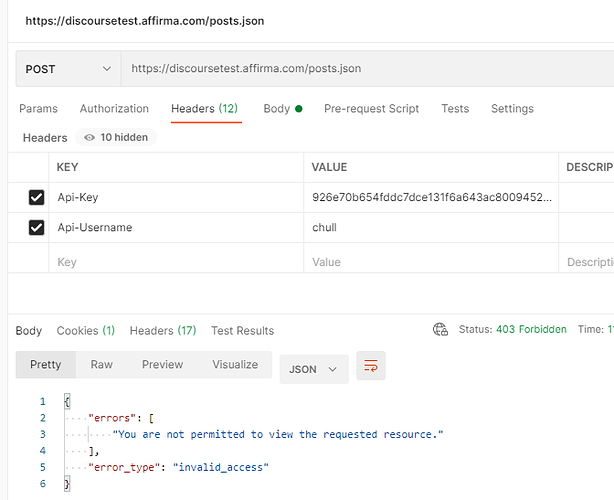The width and height of the screenshot is (614, 500).
Task: Open the JSON format dropdown
Action: click(x=314, y=369)
